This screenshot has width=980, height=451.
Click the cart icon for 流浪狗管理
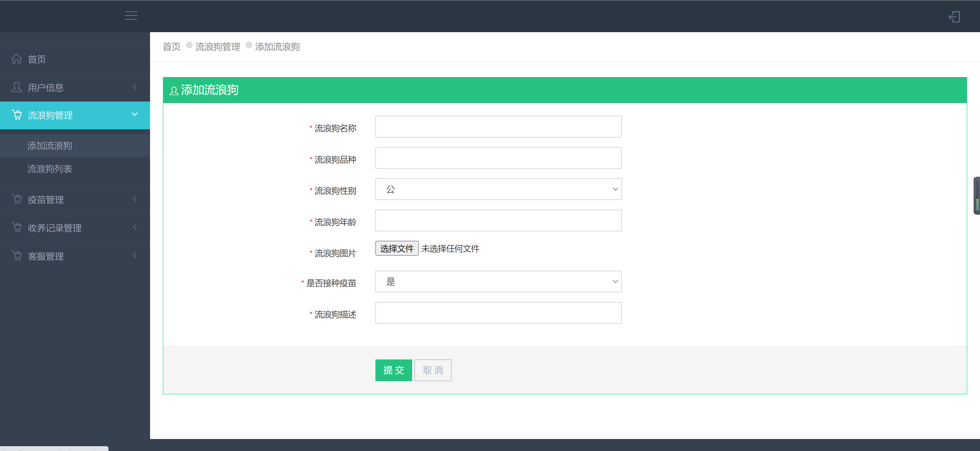(x=16, y=115)
